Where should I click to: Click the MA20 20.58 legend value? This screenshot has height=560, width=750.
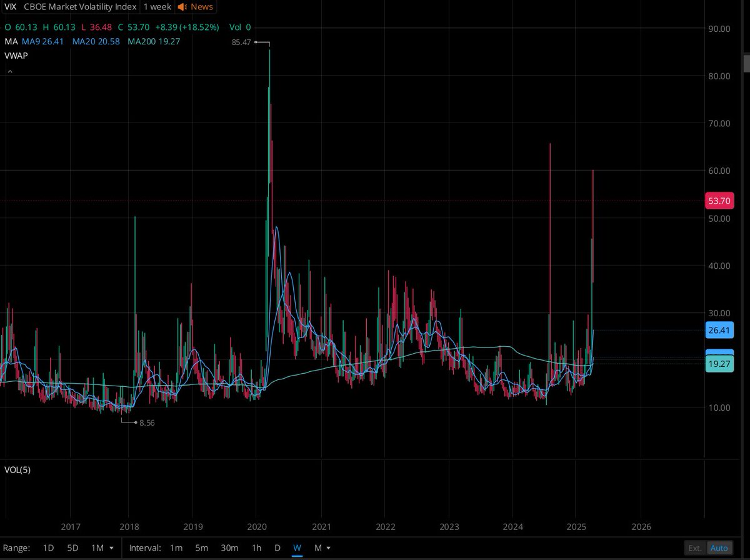click(96, 41)
